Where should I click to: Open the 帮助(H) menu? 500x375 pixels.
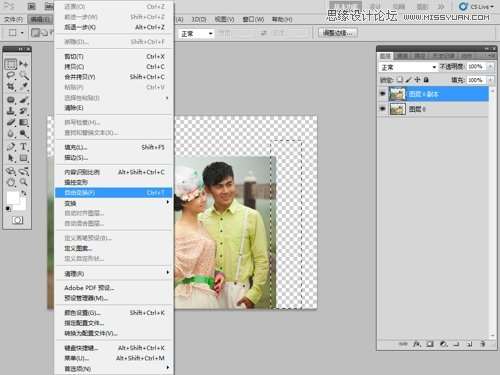[x=282, y=19]
